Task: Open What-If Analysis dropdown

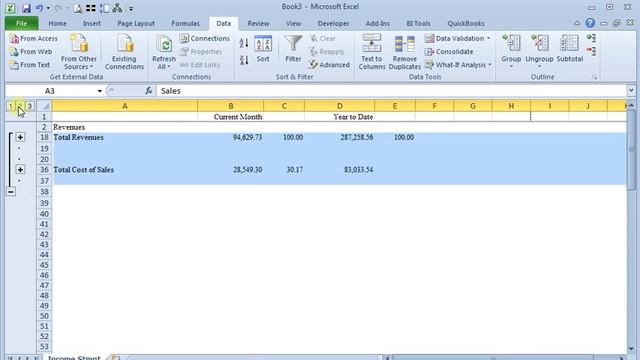Action: click(x=458, y=65)
